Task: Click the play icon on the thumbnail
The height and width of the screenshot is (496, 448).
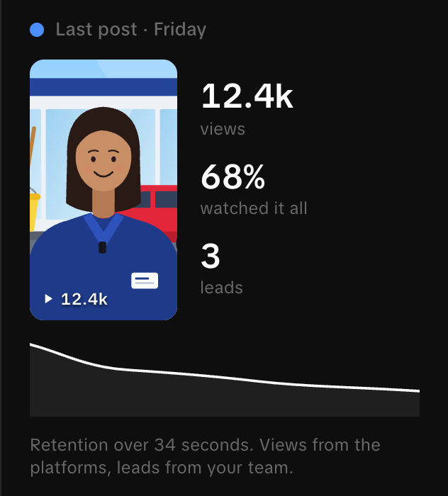Action: click(x=48, y=299)
